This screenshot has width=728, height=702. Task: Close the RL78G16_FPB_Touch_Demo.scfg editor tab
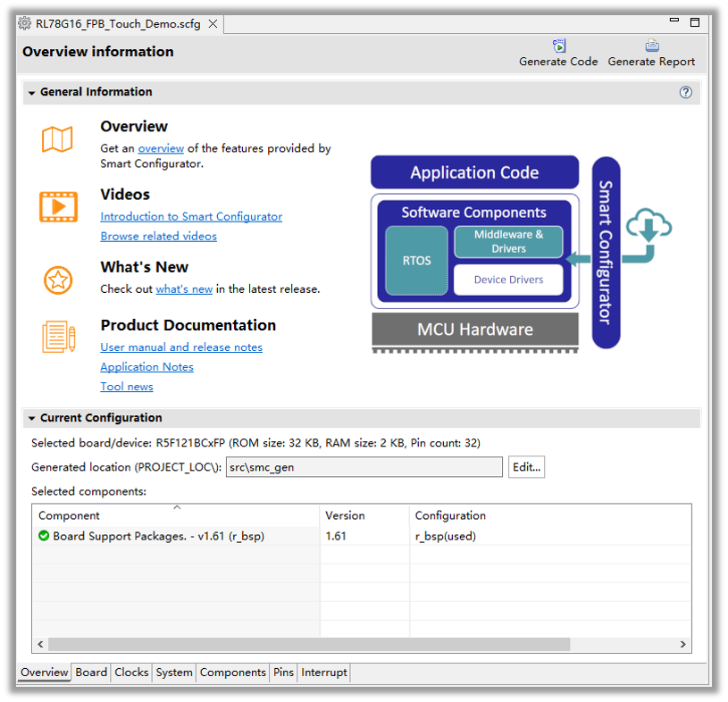click(x=213, y=24)
